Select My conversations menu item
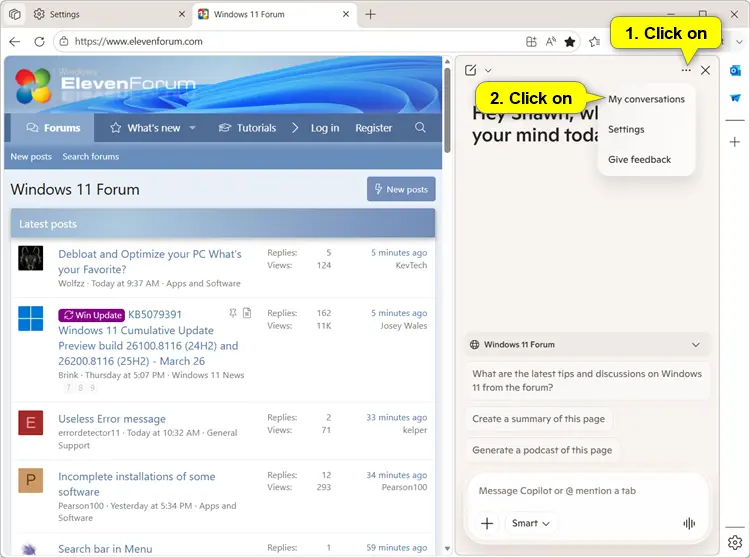The image size is (750, 558). 646,99
